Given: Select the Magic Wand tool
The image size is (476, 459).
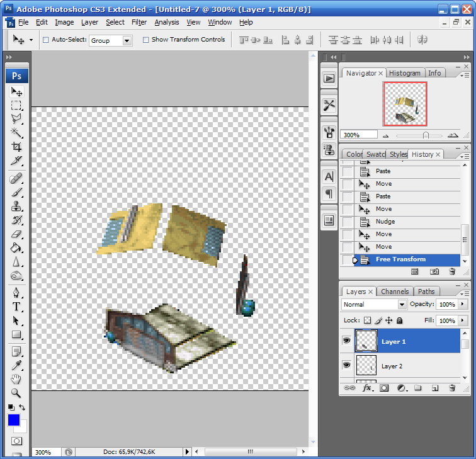Looking at the screenshot, I should (16, 133).
